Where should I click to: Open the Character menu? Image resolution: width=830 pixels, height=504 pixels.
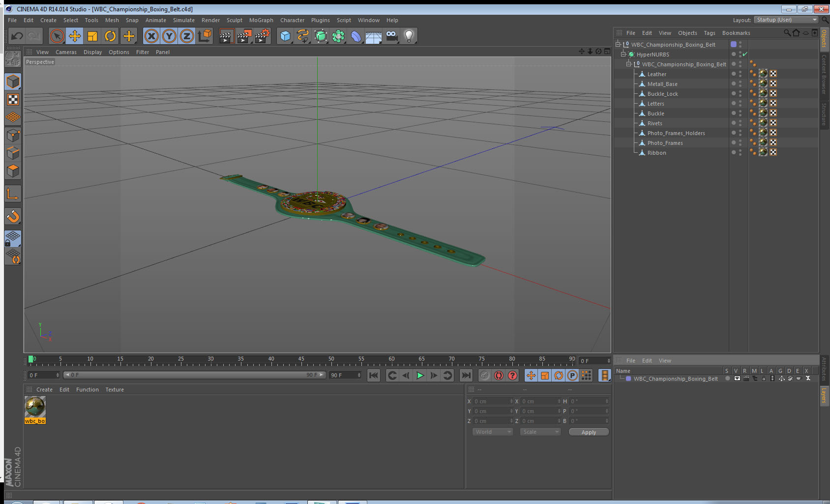[x=293, y=20]
